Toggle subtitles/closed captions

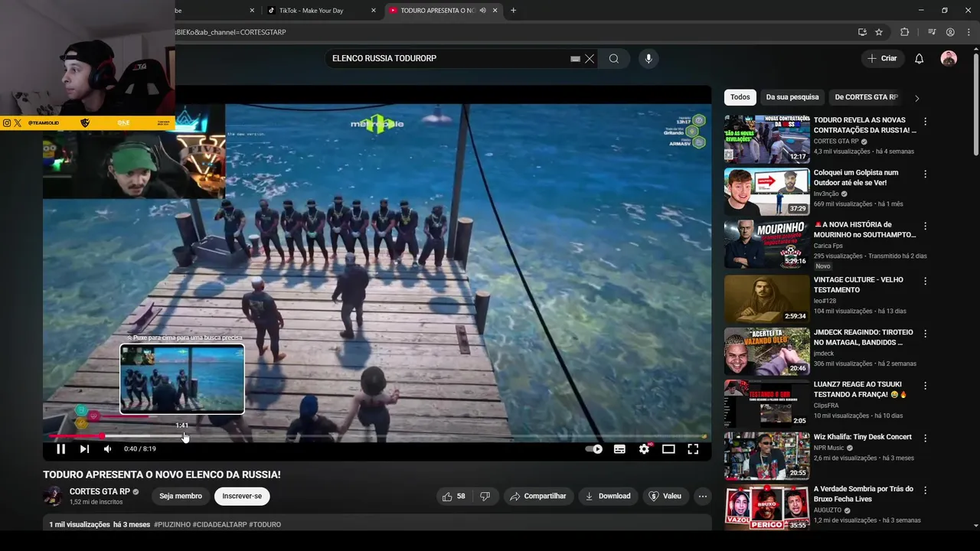click(619, 449)
